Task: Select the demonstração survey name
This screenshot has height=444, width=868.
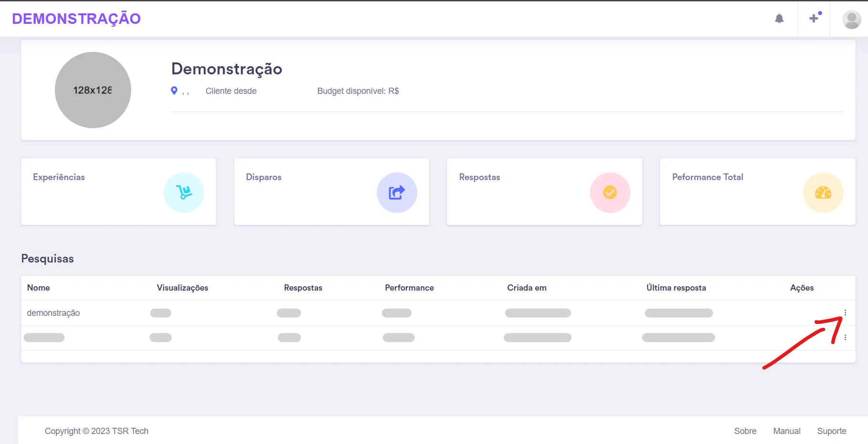Action: click(x=53, y=313)
